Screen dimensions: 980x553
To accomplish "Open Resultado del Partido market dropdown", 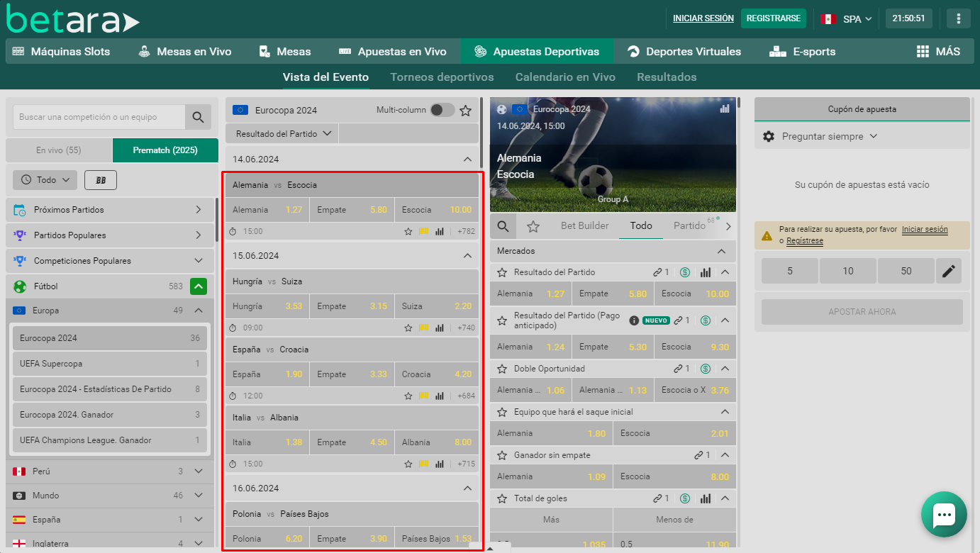I will 282,133.
